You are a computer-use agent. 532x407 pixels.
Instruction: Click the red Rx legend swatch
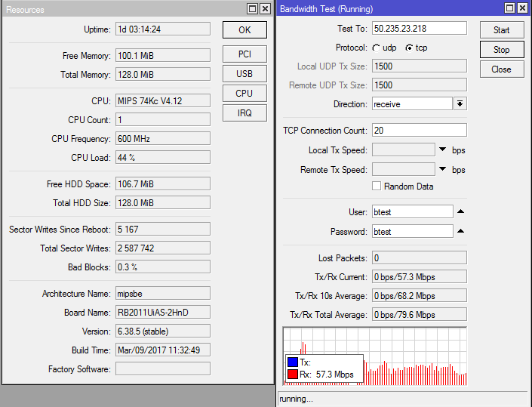pyautogui.click(x=293, y=375)
